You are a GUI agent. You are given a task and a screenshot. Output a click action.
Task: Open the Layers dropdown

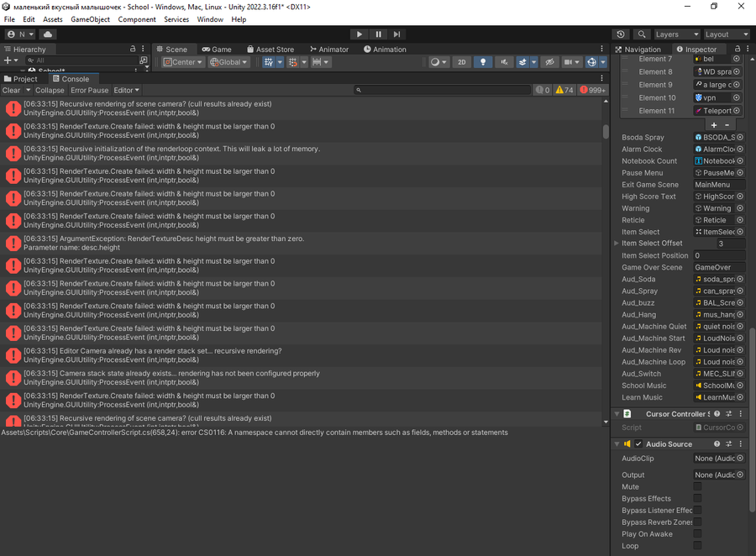(676, 34)
